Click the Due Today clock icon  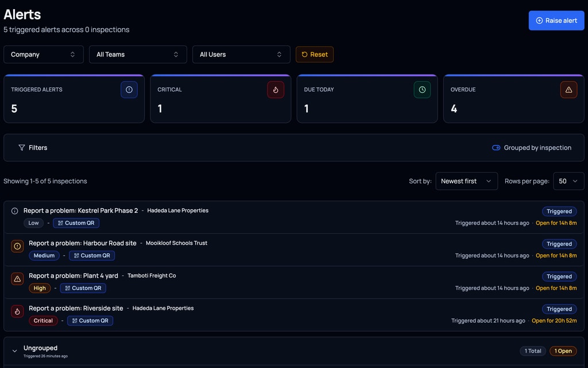click(422, 90)
